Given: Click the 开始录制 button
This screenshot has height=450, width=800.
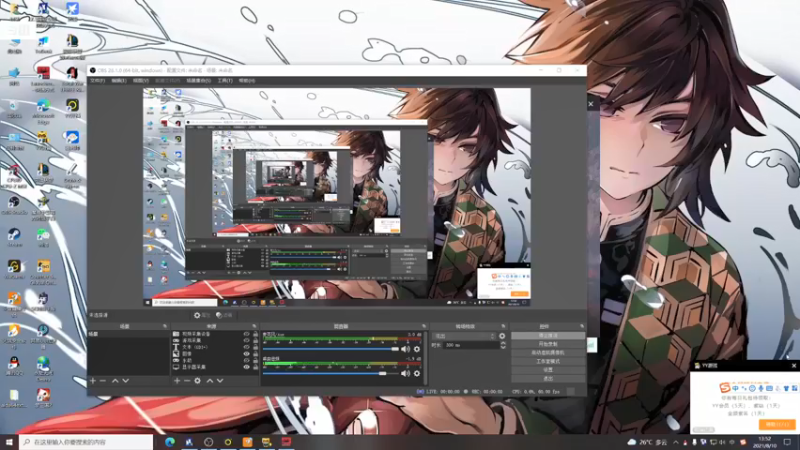Looking at the screenshot, I should 548,344.
